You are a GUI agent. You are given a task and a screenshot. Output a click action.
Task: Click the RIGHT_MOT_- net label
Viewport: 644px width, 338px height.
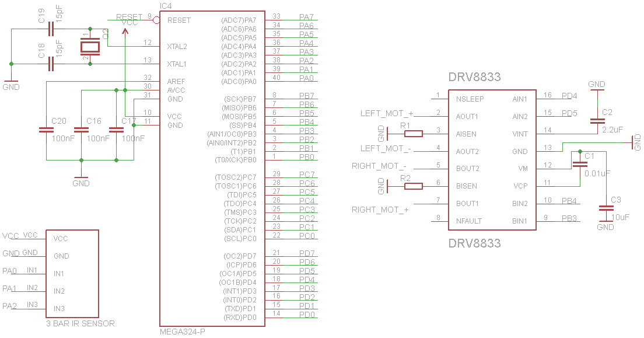click(x=379, y=166)
